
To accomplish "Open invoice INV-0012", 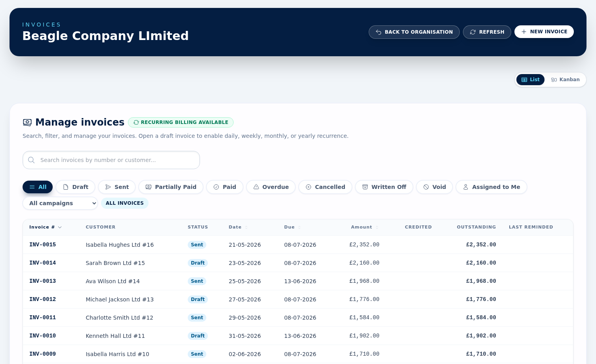I will (42, 299).
